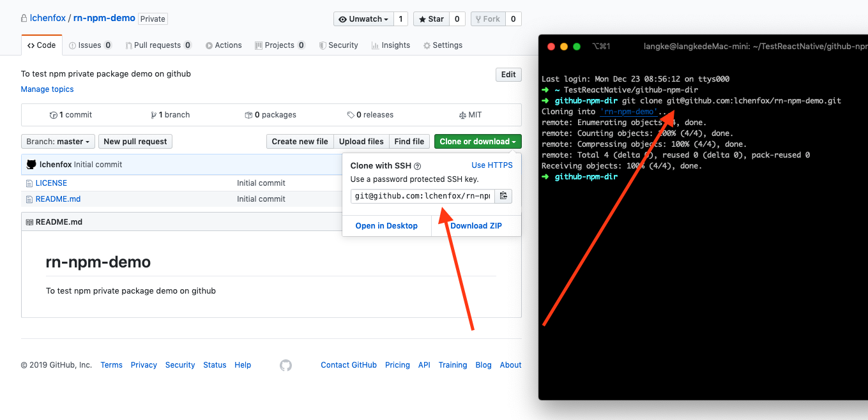
Task: Click footer About link
Action: pyautogui.click(x=511, y=365)
